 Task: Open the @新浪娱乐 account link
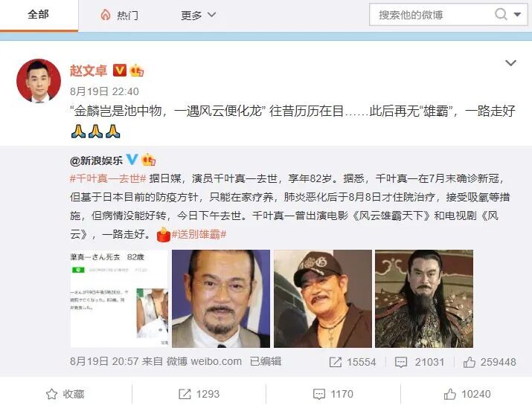(96, 161)
